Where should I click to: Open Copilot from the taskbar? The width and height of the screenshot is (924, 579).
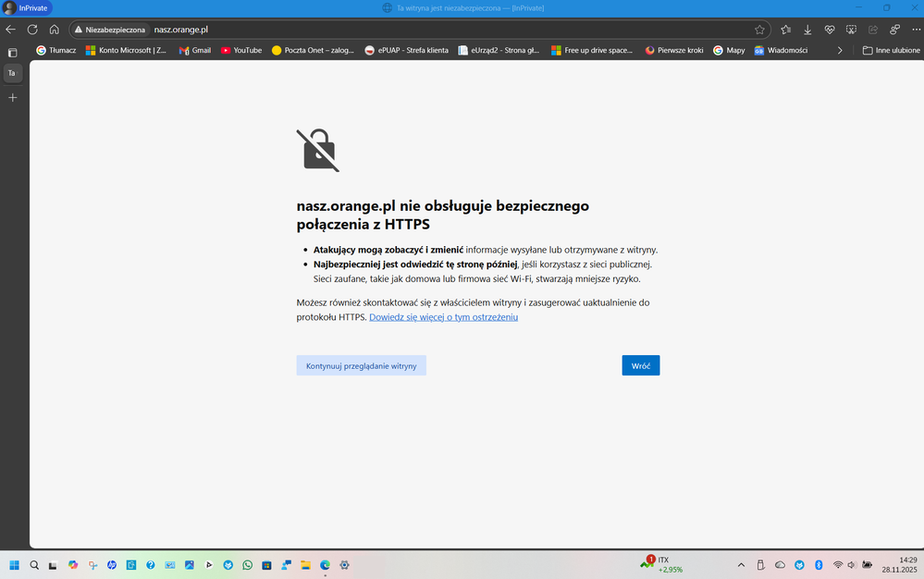pos(73,564)
